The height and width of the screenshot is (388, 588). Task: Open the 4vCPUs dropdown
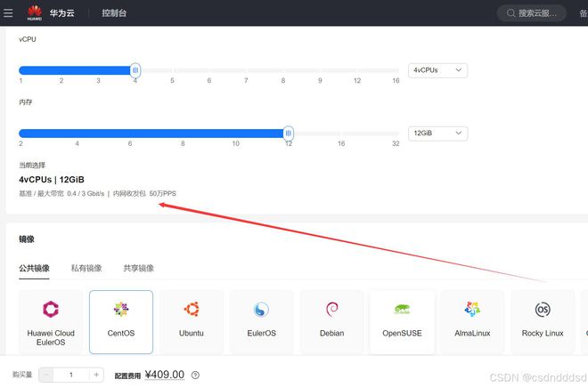tap(437, 70)
